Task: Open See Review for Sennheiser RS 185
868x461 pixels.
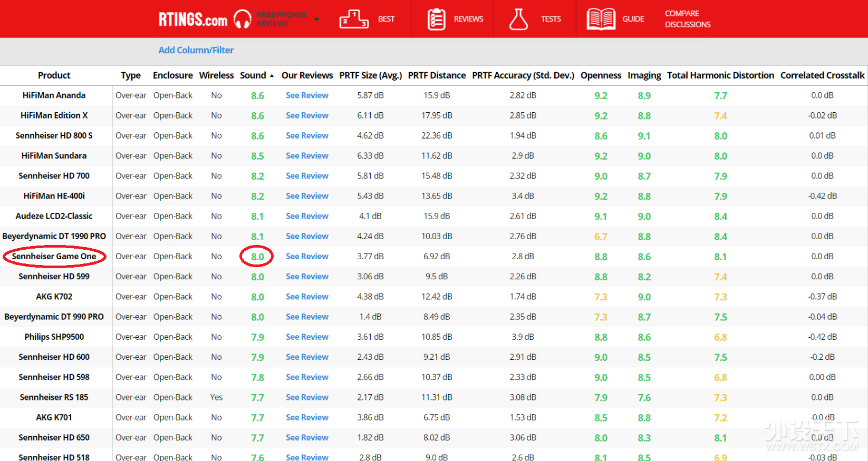Action: coord(307,397)
